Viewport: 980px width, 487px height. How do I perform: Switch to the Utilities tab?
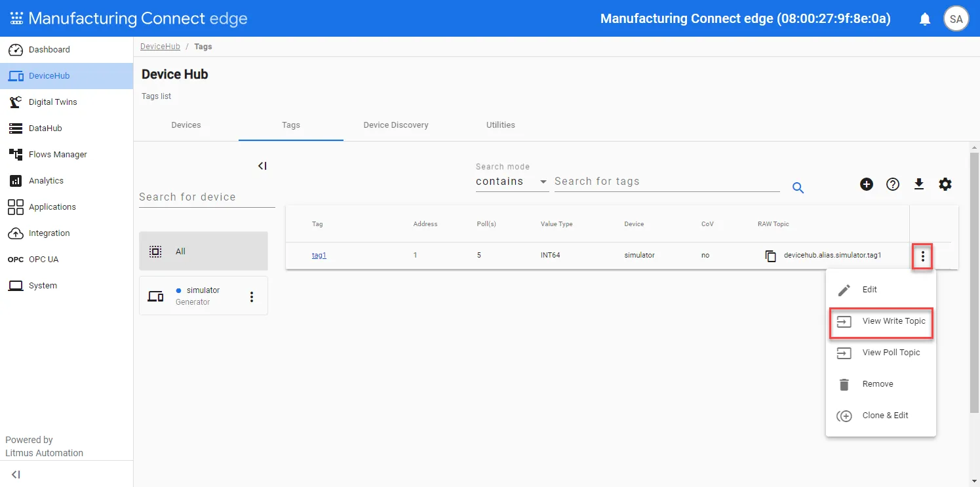point(501,125)
